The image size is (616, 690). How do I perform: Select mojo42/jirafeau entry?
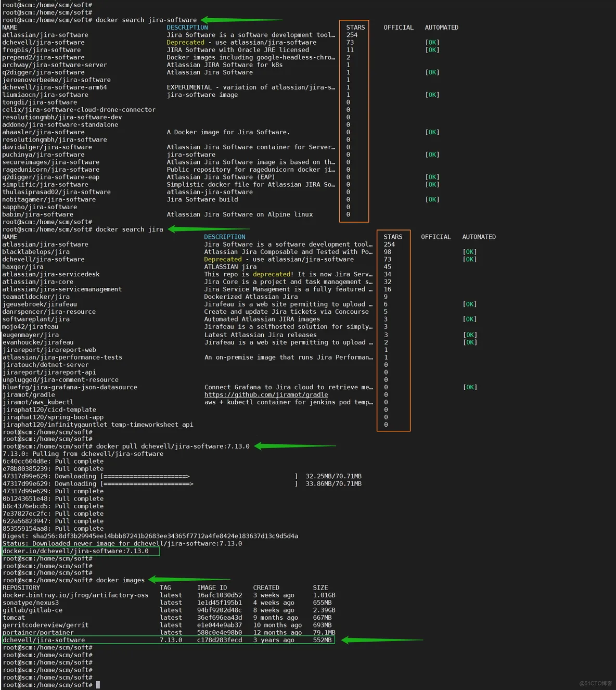tap(30, 327)
